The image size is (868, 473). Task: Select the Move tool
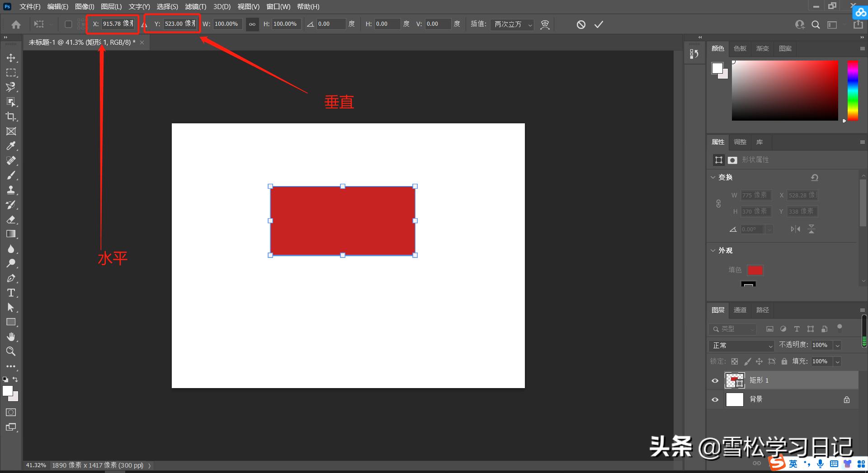[11, 58]
